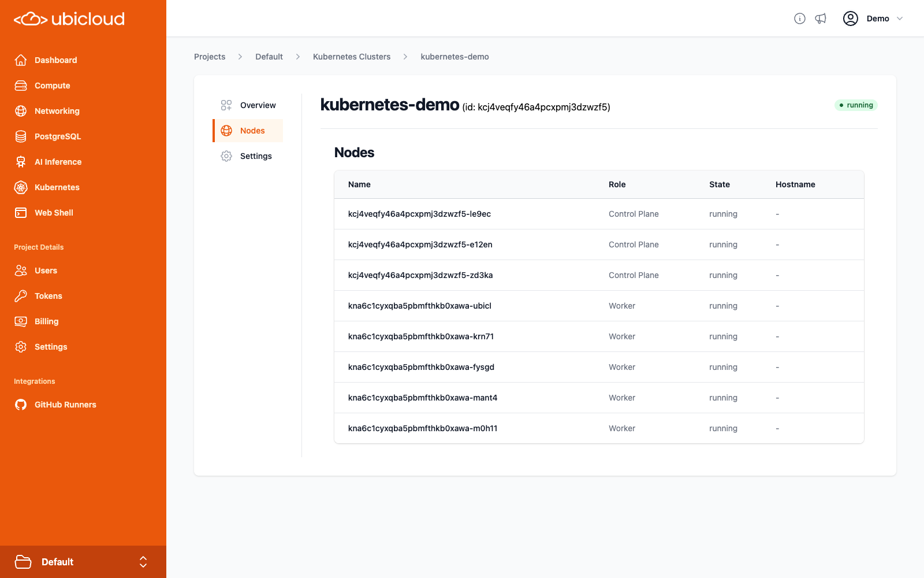Click the PostgreSQL database icon
924x578 pixels.
click(21, 136)
